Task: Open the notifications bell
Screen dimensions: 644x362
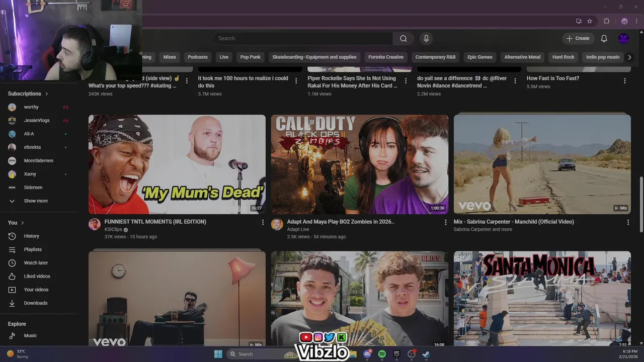Action: coord(604,38)
